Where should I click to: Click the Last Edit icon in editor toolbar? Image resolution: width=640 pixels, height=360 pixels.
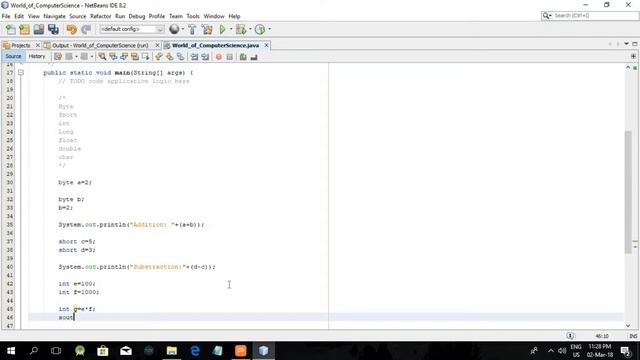58,57
